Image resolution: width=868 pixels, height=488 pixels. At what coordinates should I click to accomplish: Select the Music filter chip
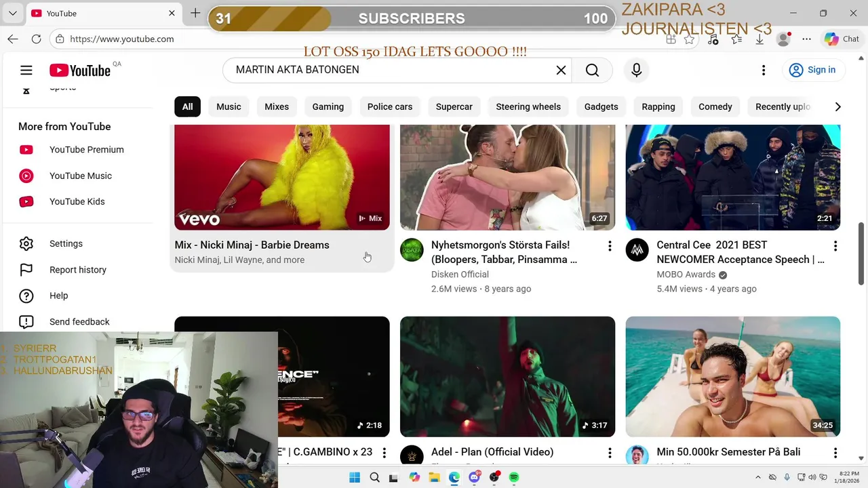coord(229,106)
